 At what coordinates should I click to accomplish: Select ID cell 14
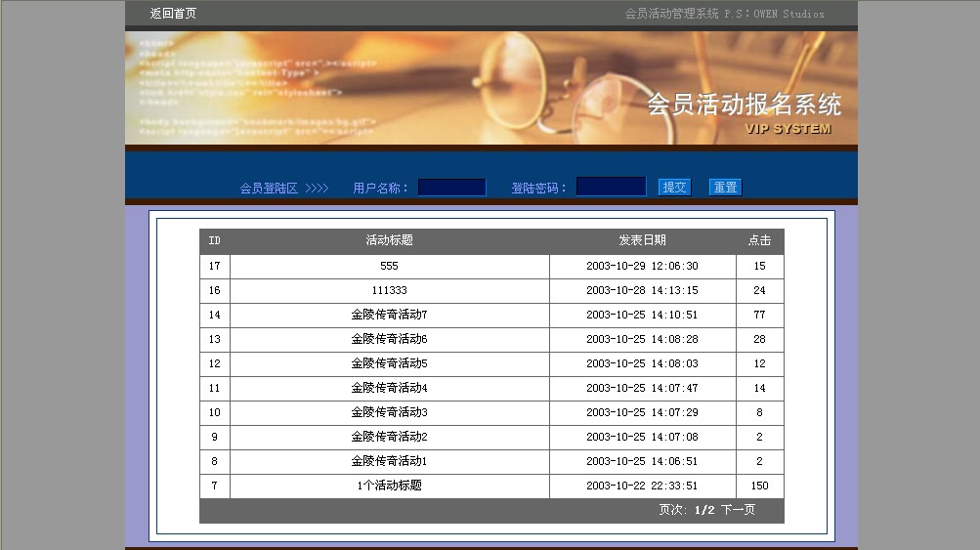pos(214,315)
